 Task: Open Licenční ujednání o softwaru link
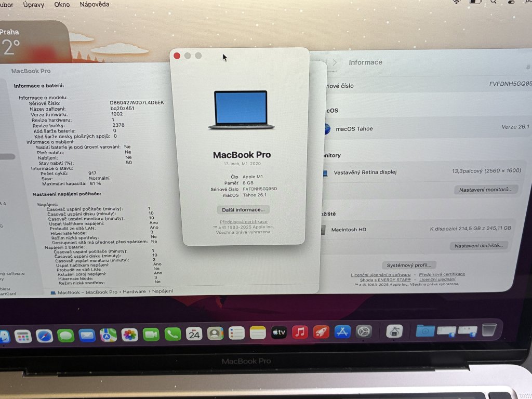[x=380, y=275]
